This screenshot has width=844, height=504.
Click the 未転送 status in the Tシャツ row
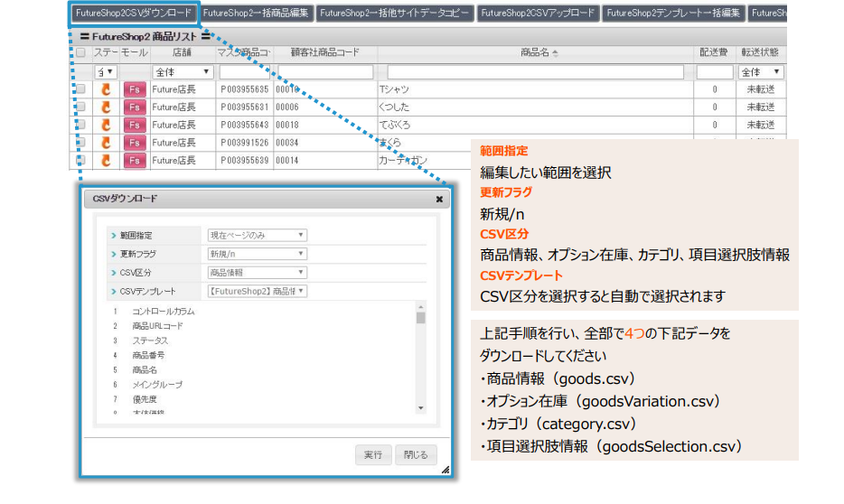coord(760,89)
